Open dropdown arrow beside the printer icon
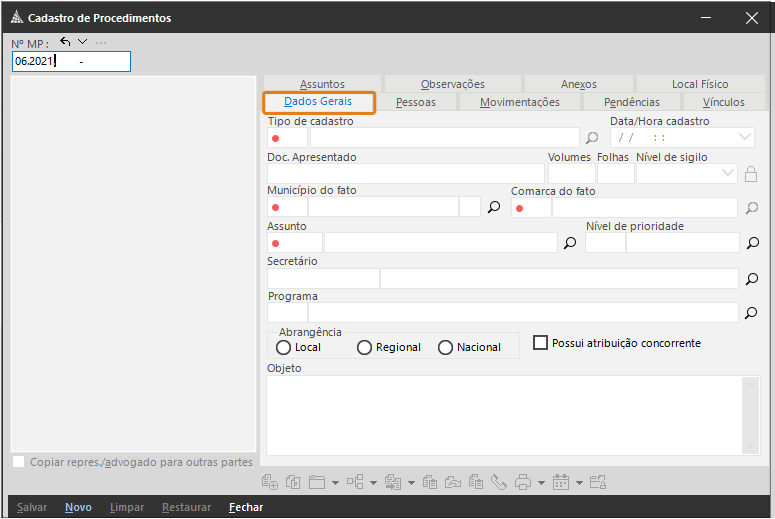This screenshot has width=775, height=519. (x=541, y=483)
